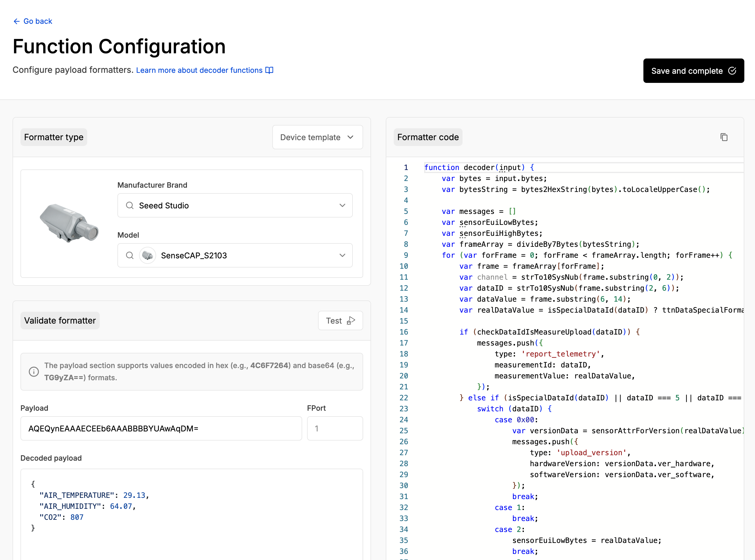Focus the FPort input field
Viewport: 755px width, 560px height.
[x=335, y=428]
